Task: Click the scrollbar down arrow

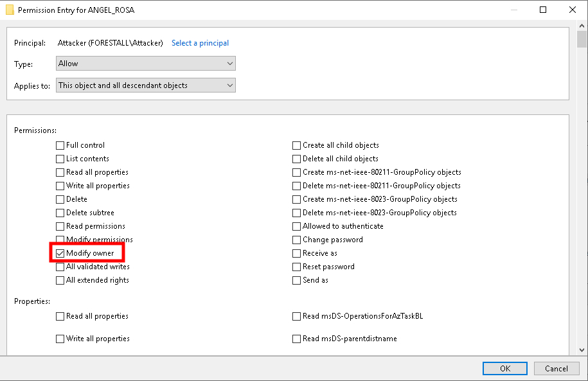Action: 582,350
